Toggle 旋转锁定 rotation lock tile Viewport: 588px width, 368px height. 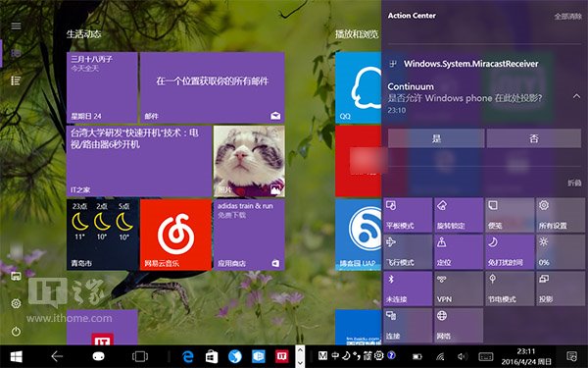point(459,215)
